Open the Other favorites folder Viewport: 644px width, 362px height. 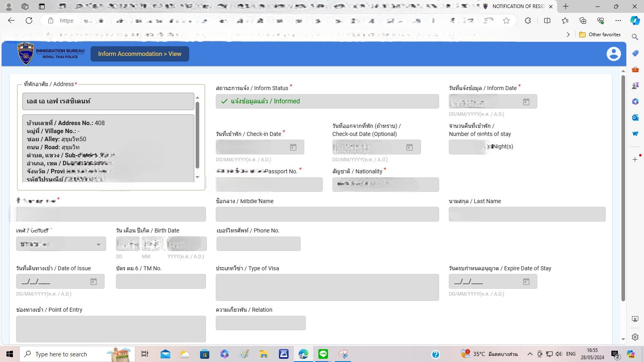point(600,35)
